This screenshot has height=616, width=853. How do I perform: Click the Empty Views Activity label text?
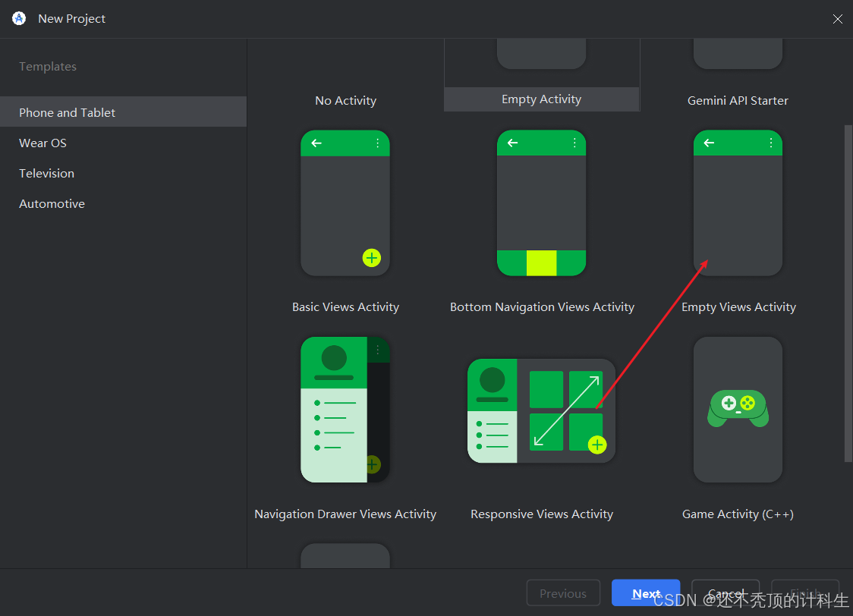(x=738, y=307)
